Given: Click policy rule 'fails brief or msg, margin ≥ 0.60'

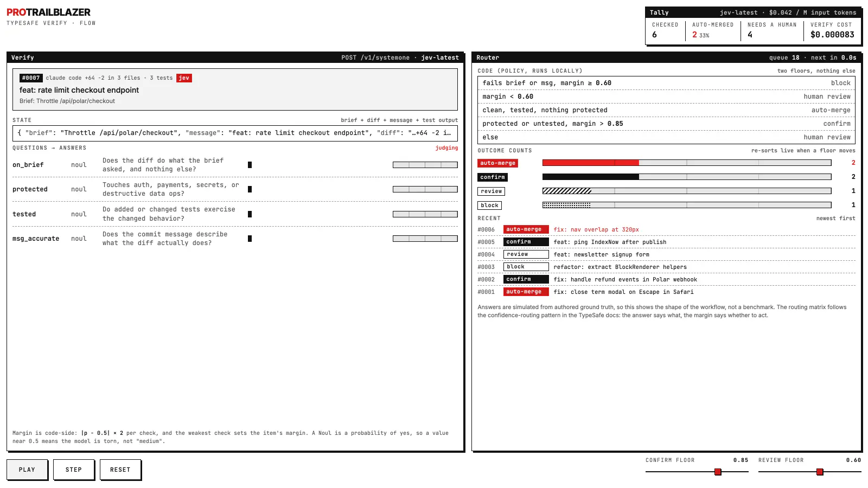Looking at the screenshot, I should 666,83.
